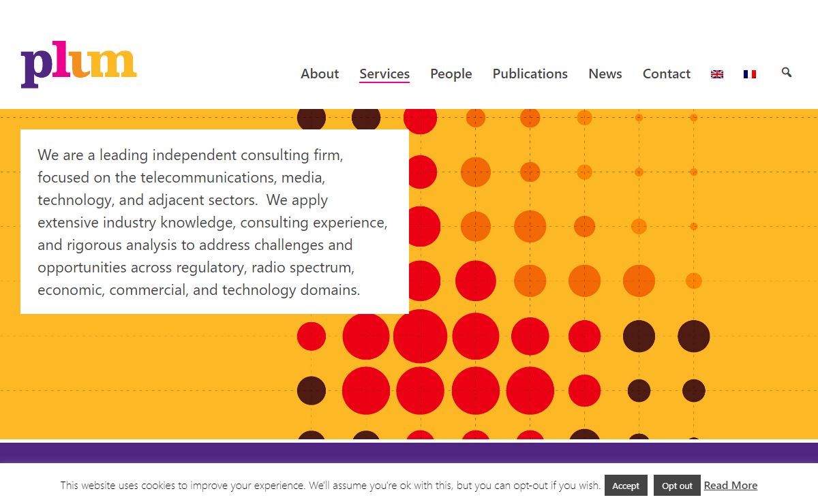This screenshot has height=504, width=818.
Task: Click the Opt out cookie button
Action: coord(677,486)
